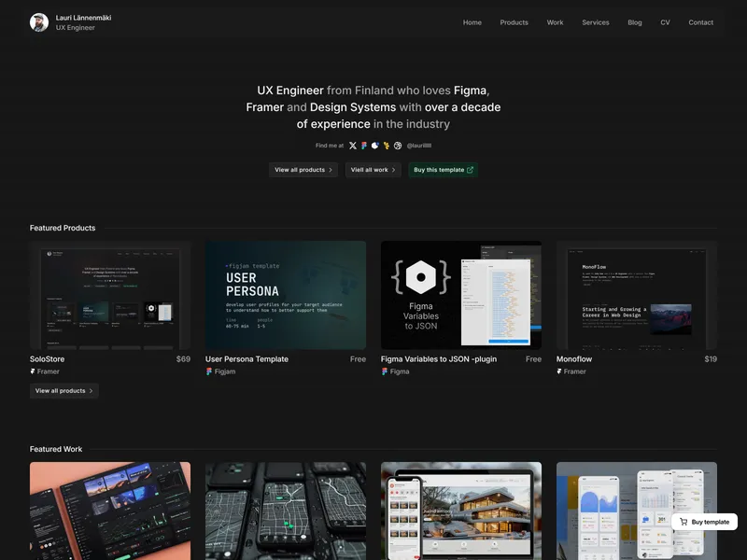
Task: Click the profile avatar photo in the header
Action: tap(39, 22)
